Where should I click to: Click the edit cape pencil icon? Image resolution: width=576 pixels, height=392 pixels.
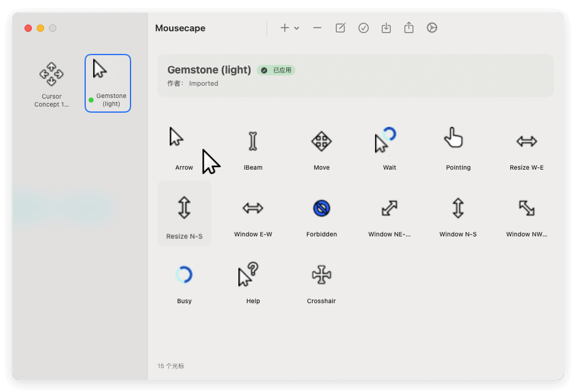coord(340,28)
